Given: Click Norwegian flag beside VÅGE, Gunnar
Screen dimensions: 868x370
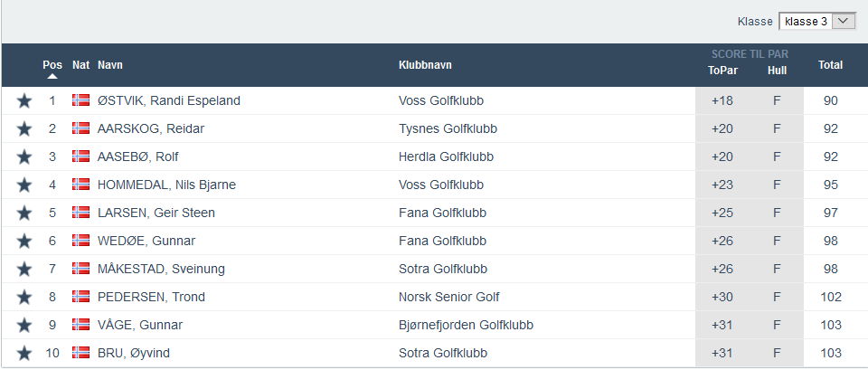Looking at the screenshot, I should pyautogui.click(x=80, y=325).
